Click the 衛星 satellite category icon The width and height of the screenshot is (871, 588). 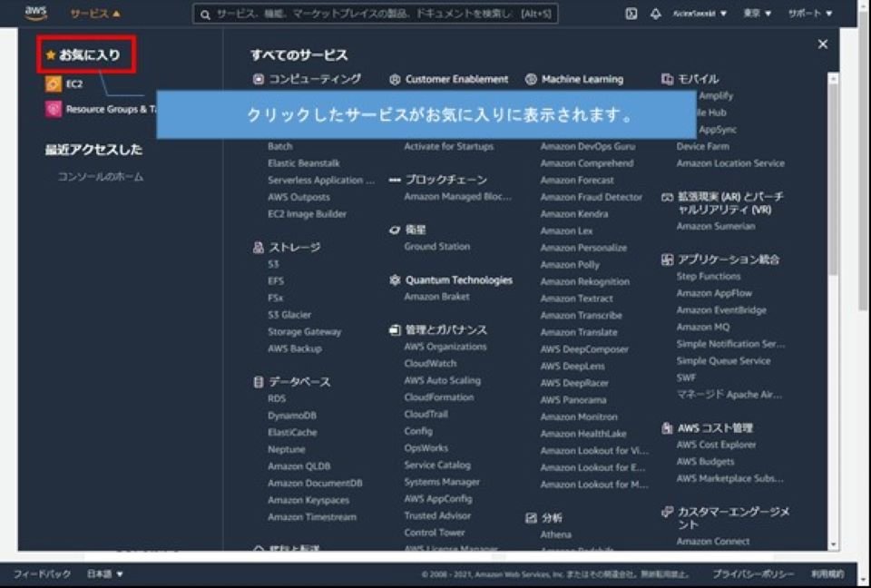click(395, 230)
